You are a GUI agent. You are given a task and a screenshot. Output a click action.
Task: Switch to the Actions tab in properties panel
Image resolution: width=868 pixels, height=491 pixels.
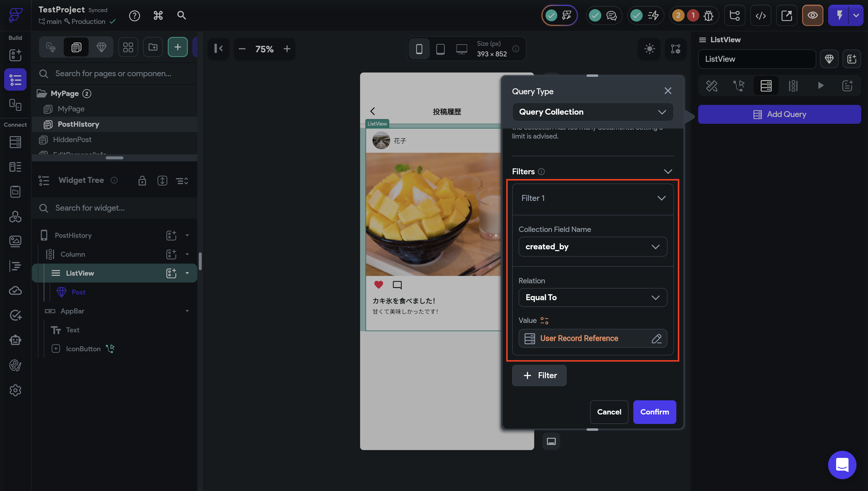click(x=739, y=86)
